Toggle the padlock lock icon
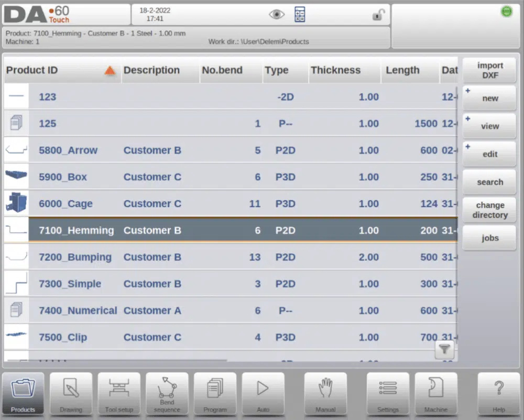 coord(378,14)
